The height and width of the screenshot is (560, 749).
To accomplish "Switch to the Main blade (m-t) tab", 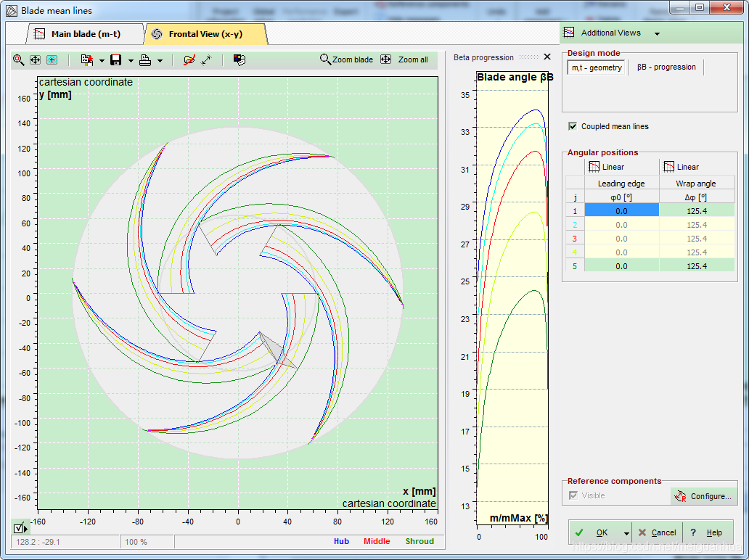I will 84,34.
